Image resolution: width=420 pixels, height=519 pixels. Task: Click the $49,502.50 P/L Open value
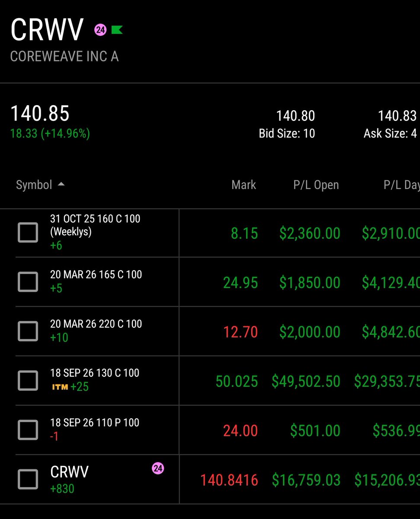point(306,381)
